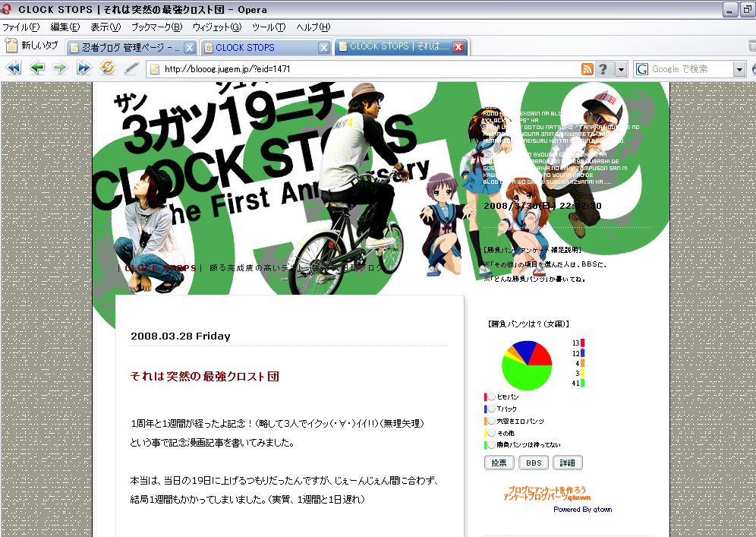The height and width of the screenshot is (537, 756).
Task: Click the orange legend swatch beside 4
Action: click(x=582, y=363)
